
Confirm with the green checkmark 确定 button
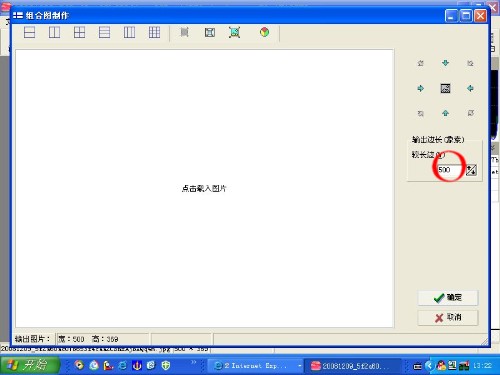point(448,298)
